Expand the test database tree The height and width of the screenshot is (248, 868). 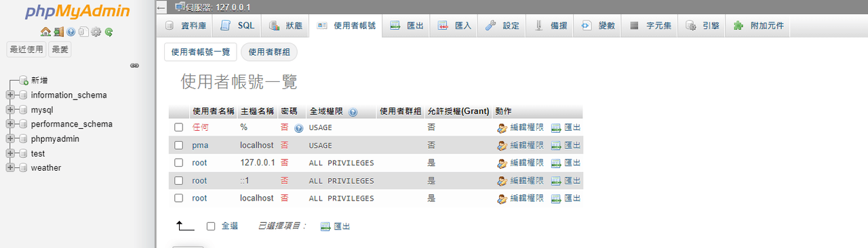pyautogui.click(x=10, y=153)
